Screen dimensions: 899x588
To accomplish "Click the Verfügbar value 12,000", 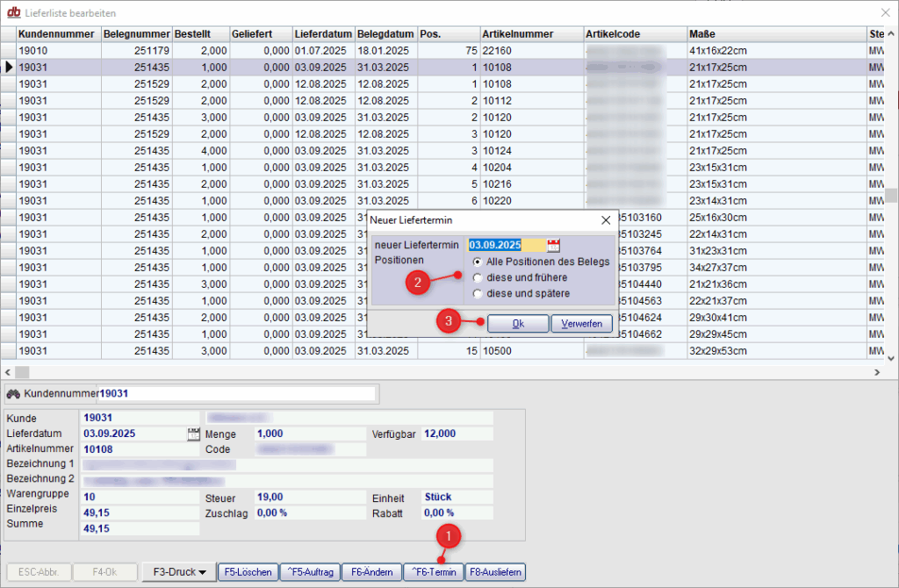I will (x=457, y=434).
